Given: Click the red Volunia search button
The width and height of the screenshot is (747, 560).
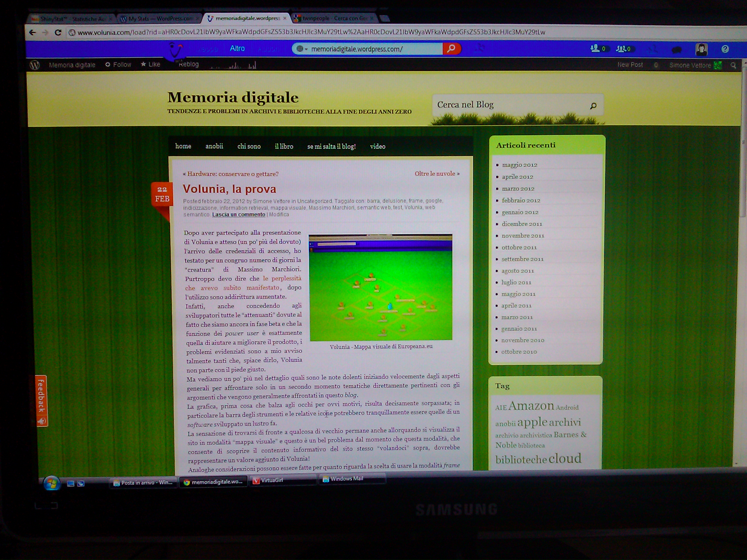Looking at the screenshot, I should click(x=451, y=49).
